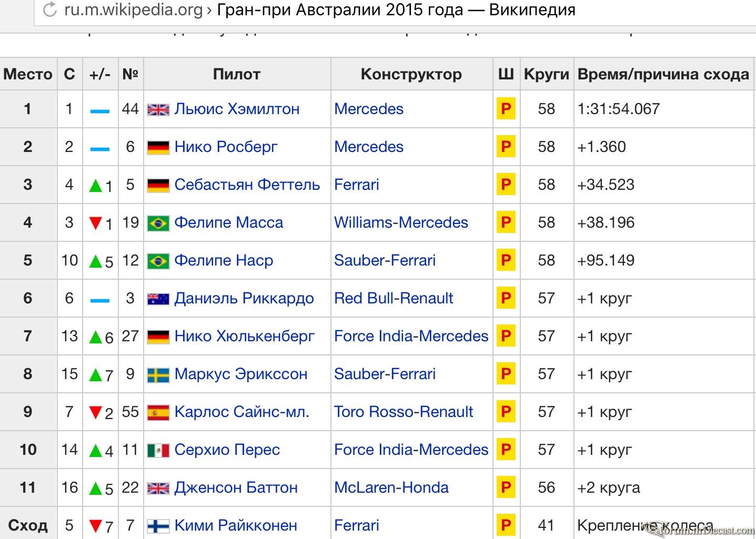Click the Mexican flag beside Серхио Перес
This screenshot has width=756, height=539.
coord(158,450)
